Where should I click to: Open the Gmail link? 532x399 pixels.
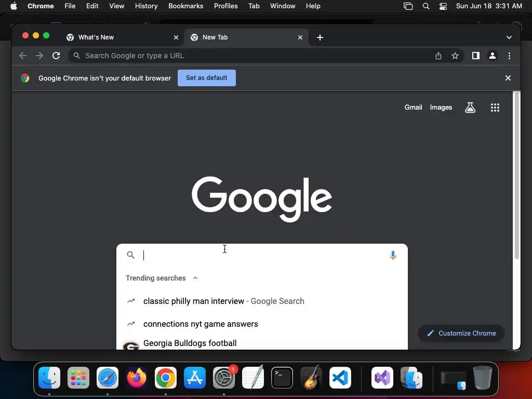[413, 107]
